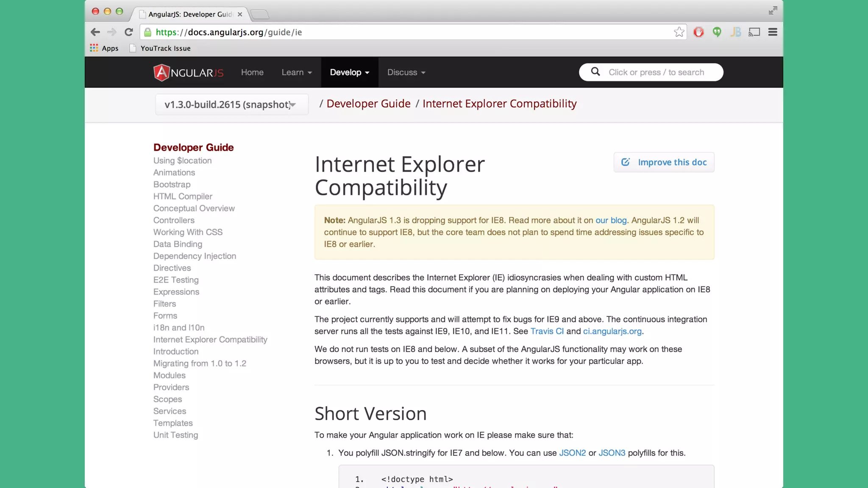Click the Improve this doc button
The height and width of the screenshot is (488, 868).
point(664,162)
